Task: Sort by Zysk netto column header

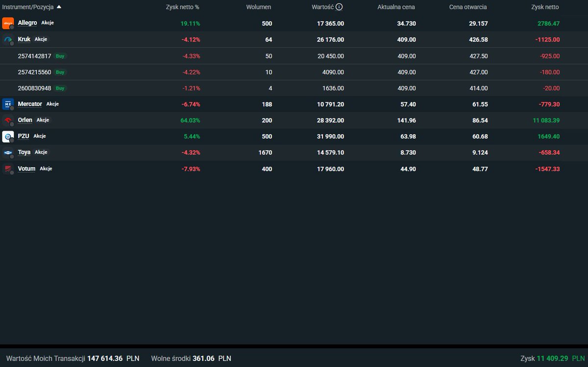Action: click(x=545, y=7)
